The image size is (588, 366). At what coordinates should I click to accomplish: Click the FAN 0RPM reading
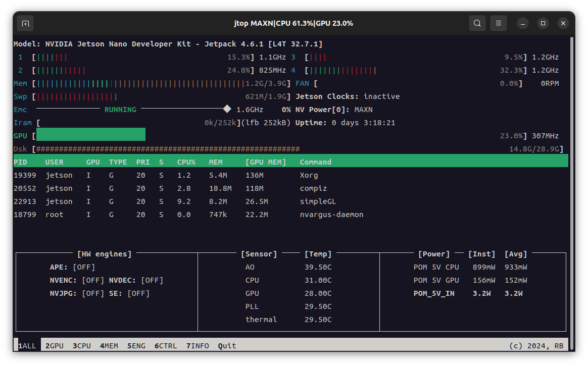click(x=550, y=83)
